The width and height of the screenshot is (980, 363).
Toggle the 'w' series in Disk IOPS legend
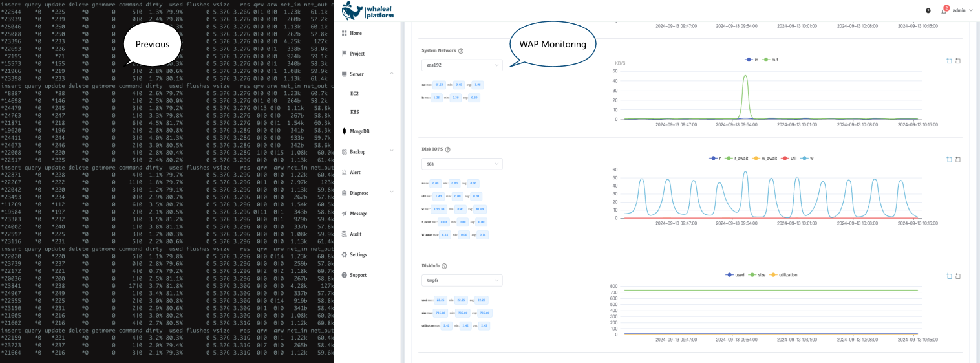point(807,158)
